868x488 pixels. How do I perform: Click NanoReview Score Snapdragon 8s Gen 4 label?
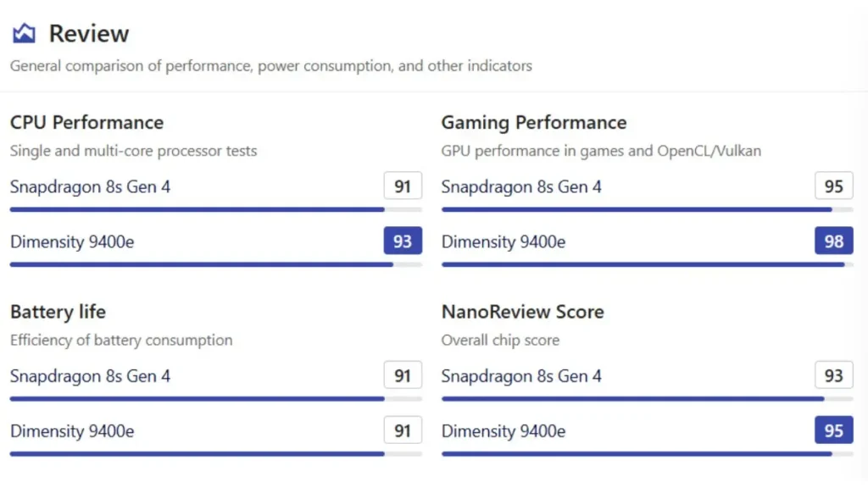tap(521, 375)
